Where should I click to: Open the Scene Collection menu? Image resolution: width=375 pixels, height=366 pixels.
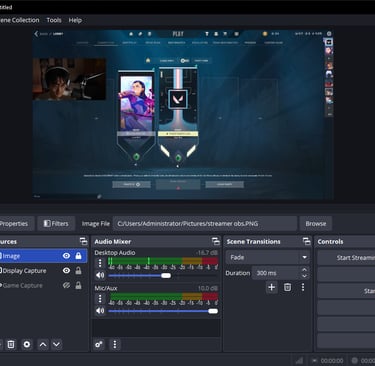19,20
